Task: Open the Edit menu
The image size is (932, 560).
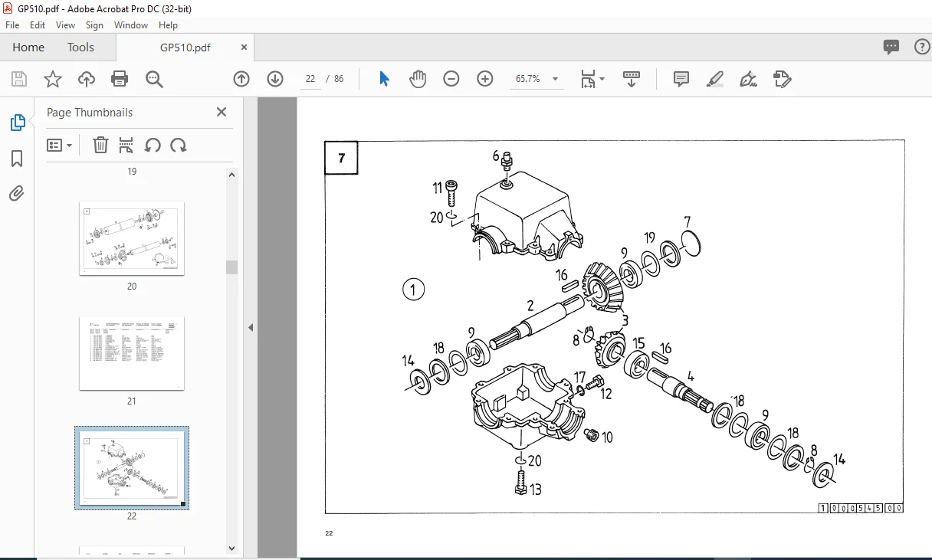Action: pos(38,25)
